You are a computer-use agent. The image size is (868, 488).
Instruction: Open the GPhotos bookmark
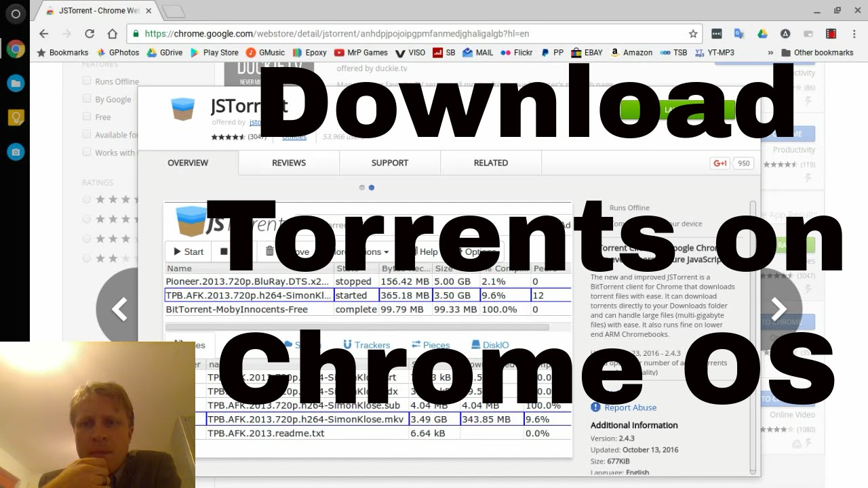point(118,52)
